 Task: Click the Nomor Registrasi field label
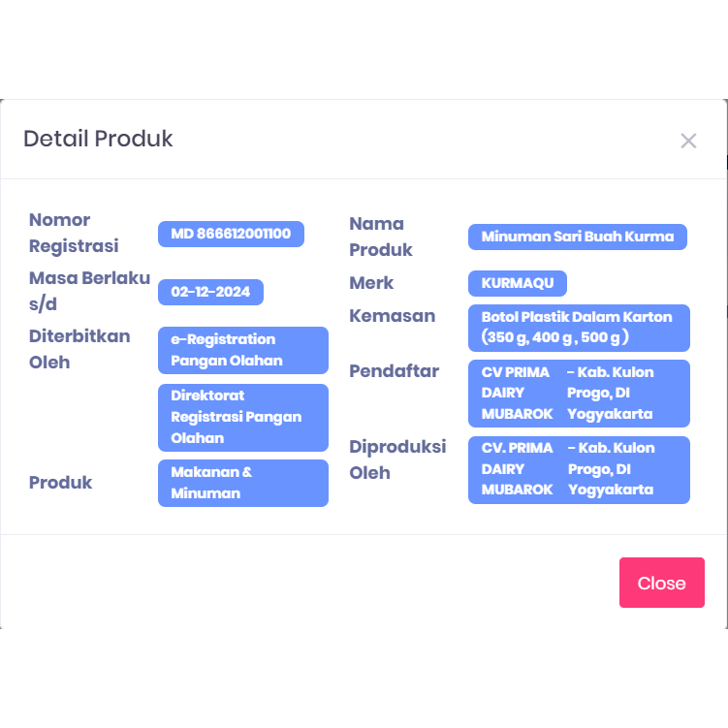coord(74,233)
